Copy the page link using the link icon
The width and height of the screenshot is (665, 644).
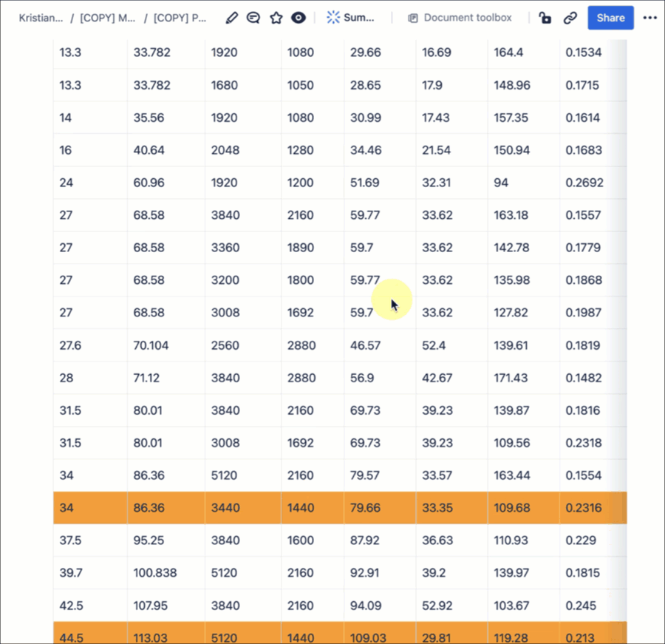[570, 17]
